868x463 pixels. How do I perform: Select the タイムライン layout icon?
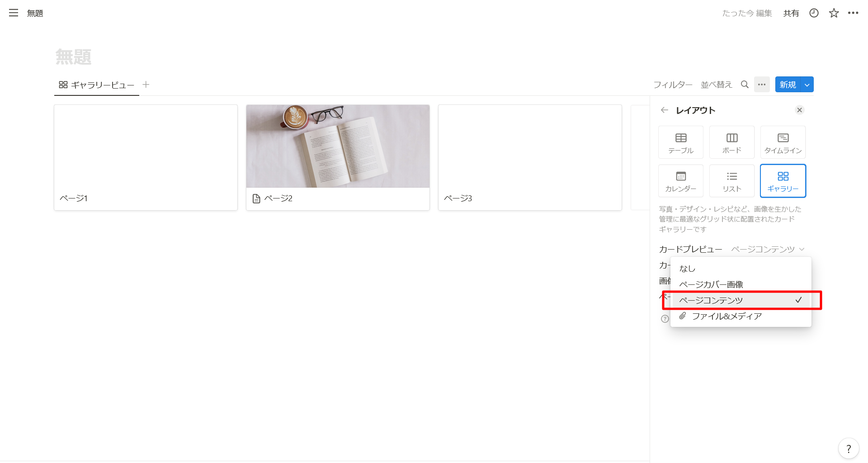(783, 142)
